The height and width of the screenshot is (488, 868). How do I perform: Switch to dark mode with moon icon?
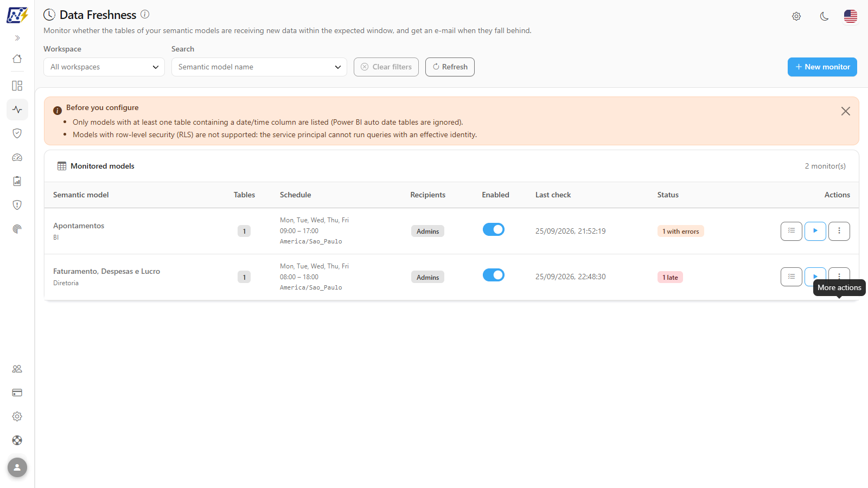(x=824, y=16)
